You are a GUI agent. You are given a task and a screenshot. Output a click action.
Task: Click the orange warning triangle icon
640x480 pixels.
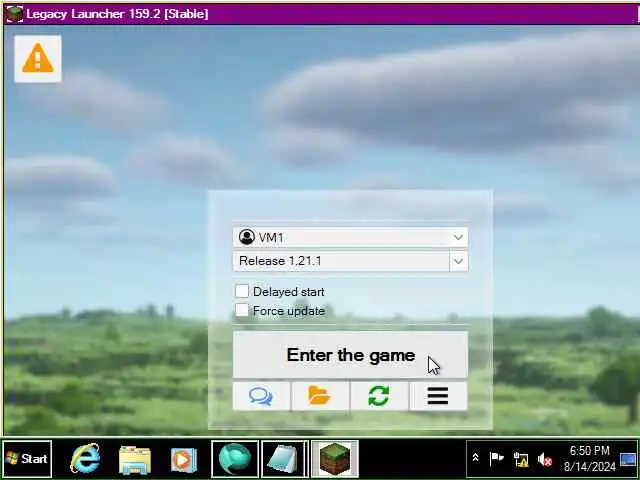[38, 58]
